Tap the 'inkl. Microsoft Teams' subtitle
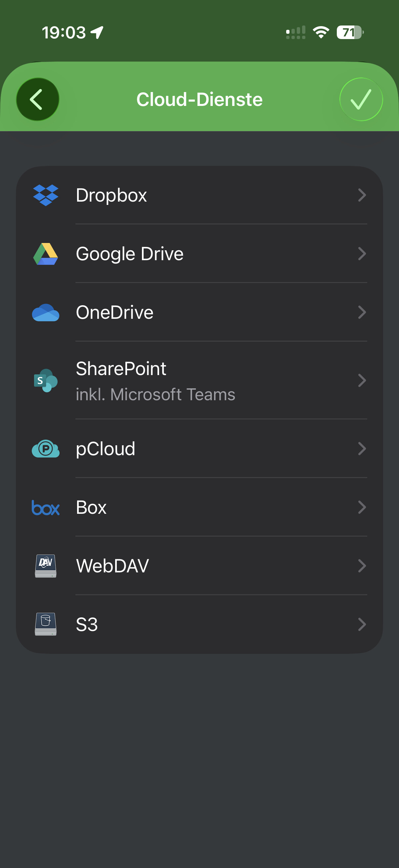 [x=155, y=395]
